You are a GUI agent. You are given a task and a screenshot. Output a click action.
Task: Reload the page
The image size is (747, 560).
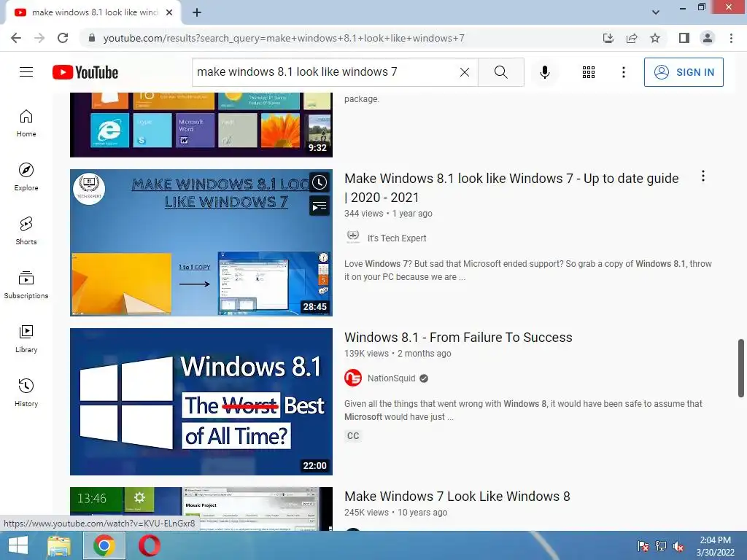(63, 38)
